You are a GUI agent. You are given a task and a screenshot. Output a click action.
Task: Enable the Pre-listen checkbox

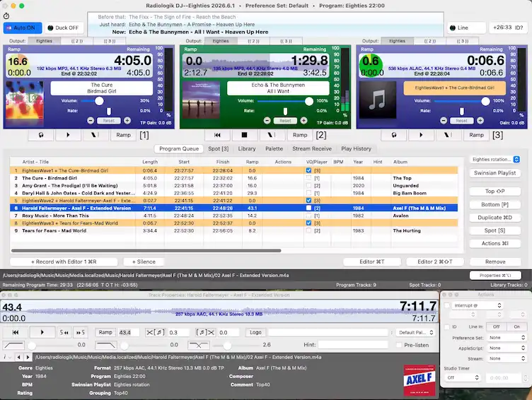tap(399, 345)
